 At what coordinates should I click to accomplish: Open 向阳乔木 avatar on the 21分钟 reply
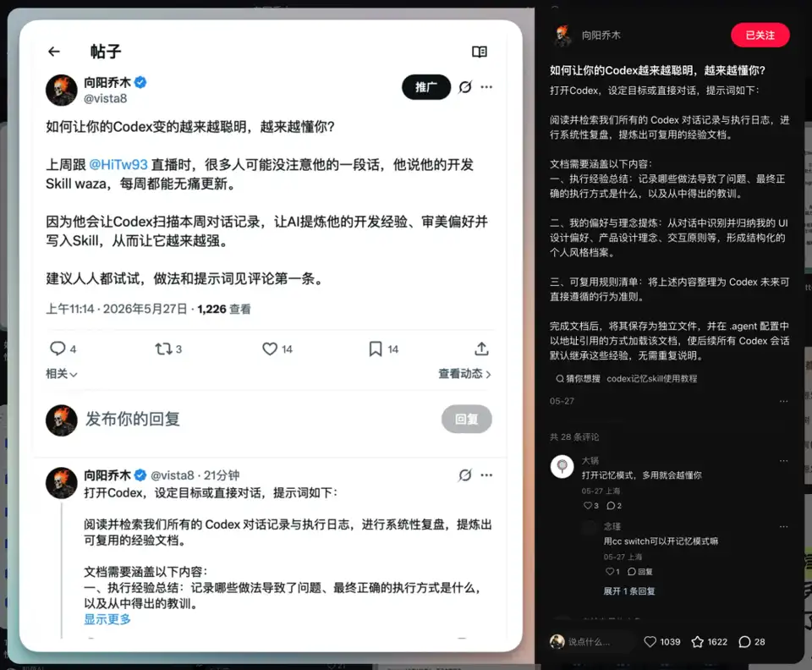[61, 482]
